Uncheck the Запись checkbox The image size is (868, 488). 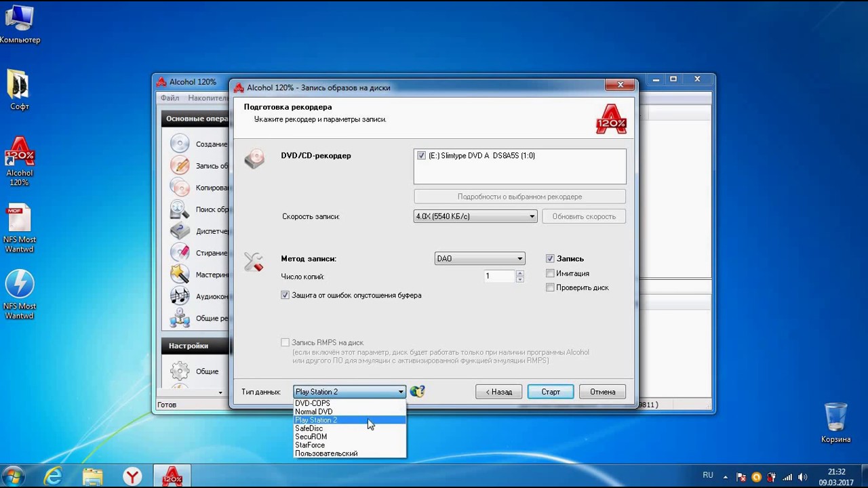[x=550, y=258]
